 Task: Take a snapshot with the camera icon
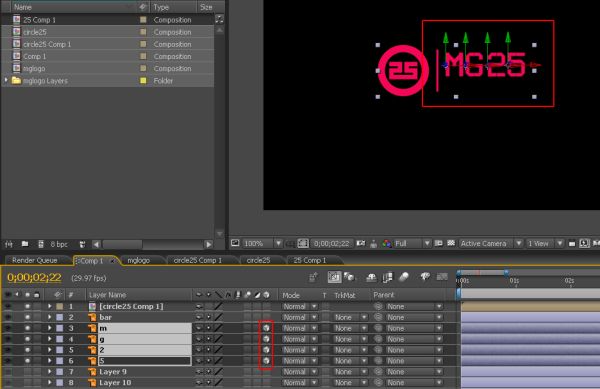coord(360,243)
